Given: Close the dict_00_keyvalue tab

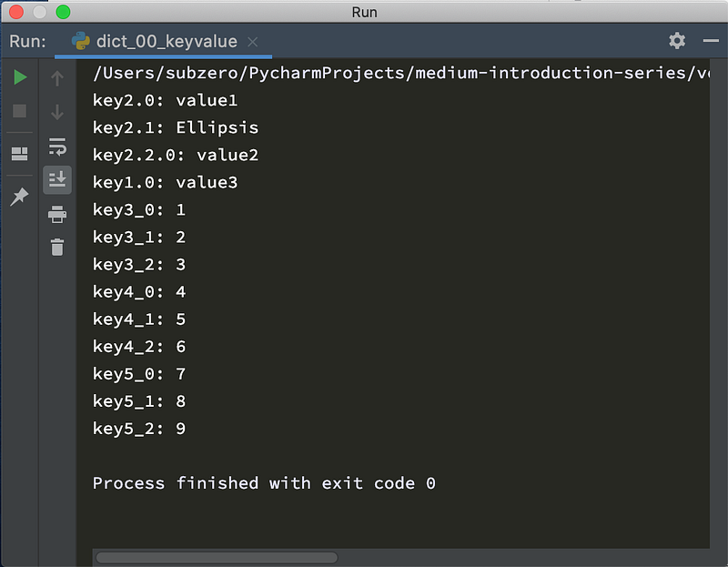Looking at the screenshot, I should 253,42.
